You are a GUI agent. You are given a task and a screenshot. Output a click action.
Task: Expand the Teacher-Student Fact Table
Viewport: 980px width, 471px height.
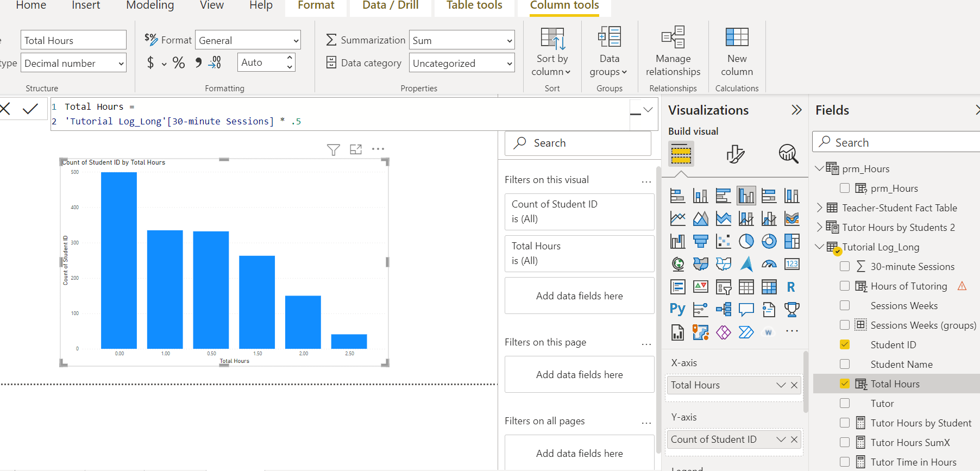coord(819,208)
